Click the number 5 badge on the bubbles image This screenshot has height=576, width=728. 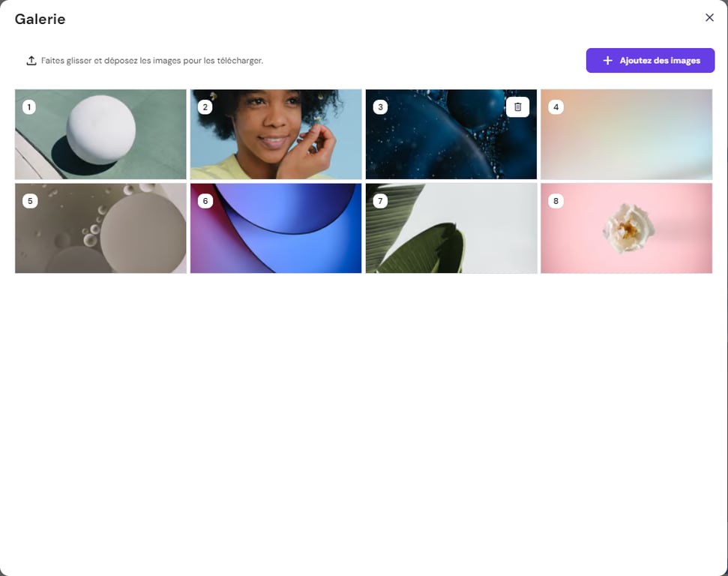29,200
